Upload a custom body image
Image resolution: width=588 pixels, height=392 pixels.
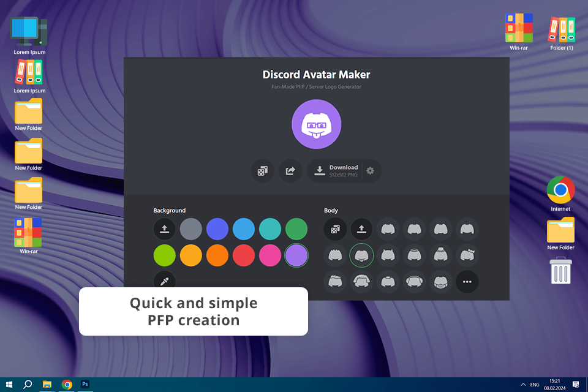361,229
